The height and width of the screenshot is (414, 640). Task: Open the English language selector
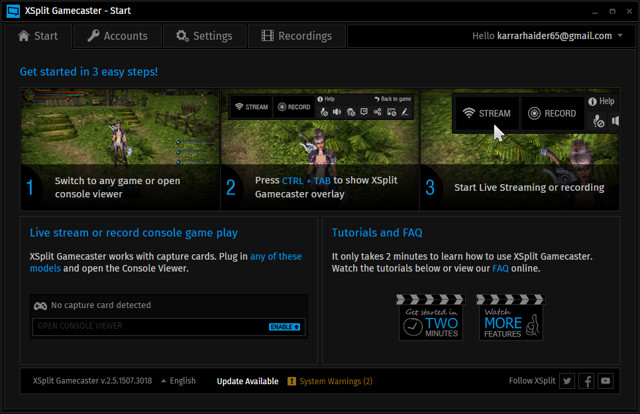pyautogui.click(x=178, y=381)
